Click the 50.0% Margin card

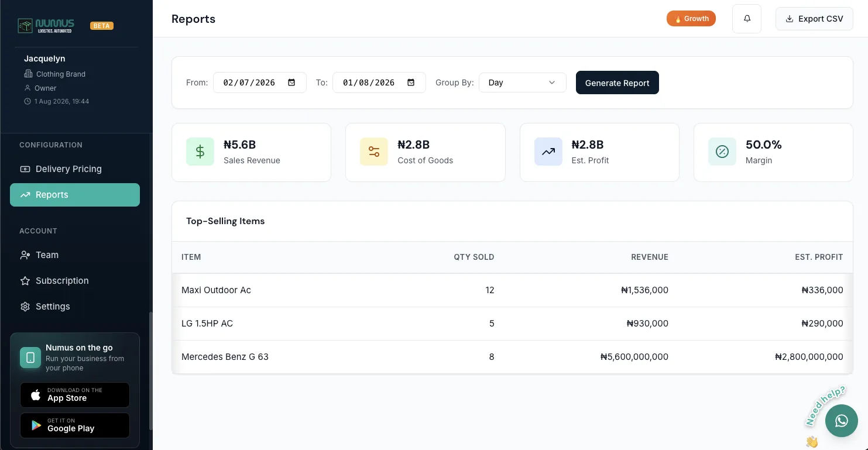(773, 152)
